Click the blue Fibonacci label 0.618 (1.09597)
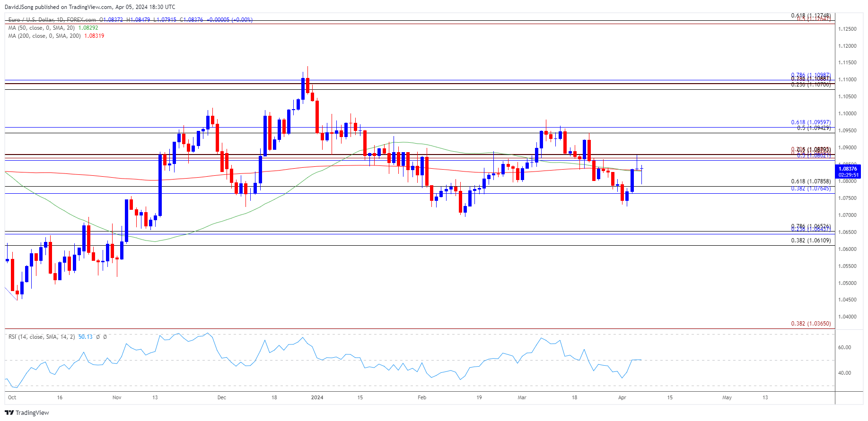The height and width of the screenshot is (421, 868). click(x=811, y=122)
